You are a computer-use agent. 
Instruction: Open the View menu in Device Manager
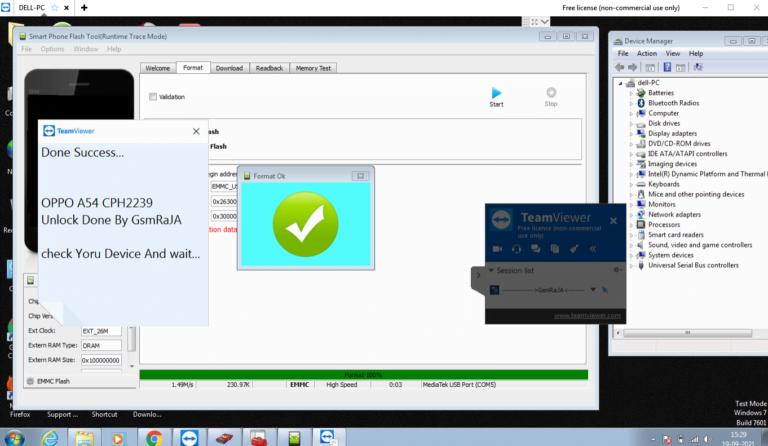pos(672,53)
